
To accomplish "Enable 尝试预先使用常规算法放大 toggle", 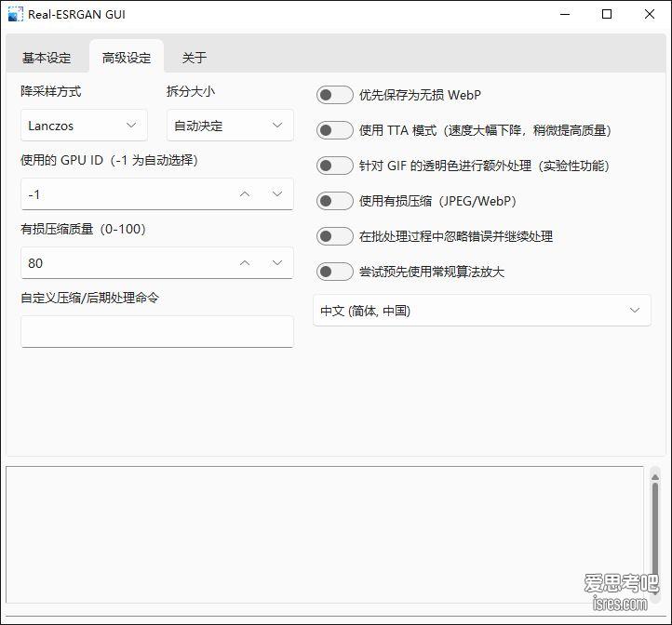I will pyautogui.click(x=335, y=272).
